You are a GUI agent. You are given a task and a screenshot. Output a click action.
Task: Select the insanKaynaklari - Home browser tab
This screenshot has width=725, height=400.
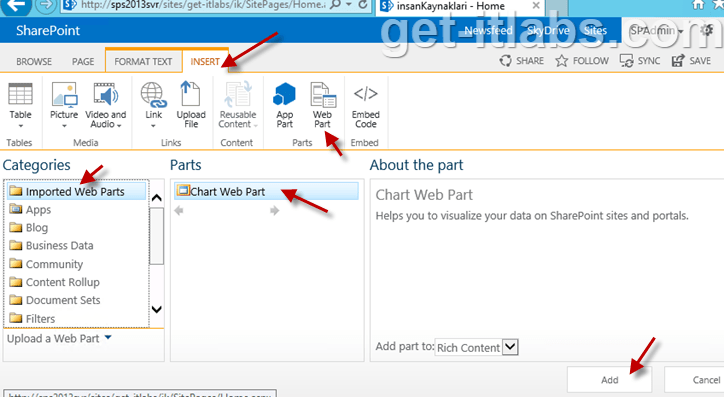click(451, 6)
